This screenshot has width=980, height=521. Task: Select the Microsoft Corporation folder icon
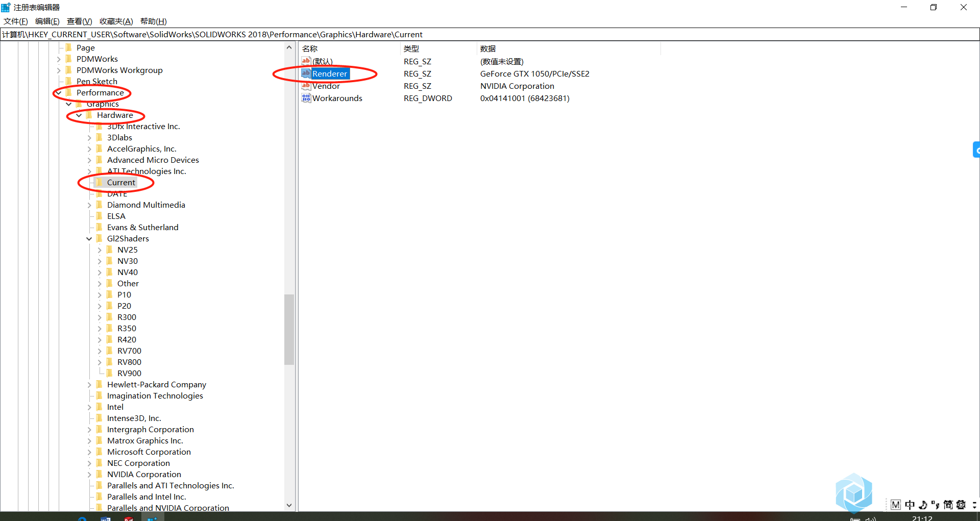pyautogui.click(x=100, y=452)
